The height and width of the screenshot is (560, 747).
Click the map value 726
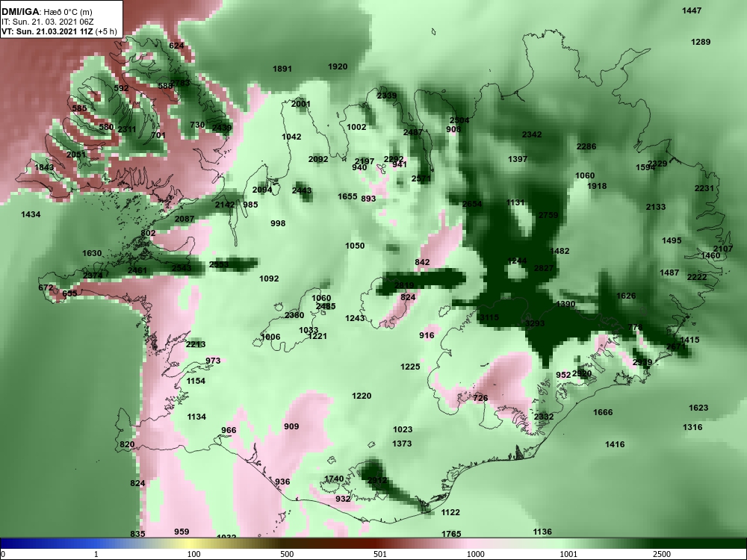[480, 398]
